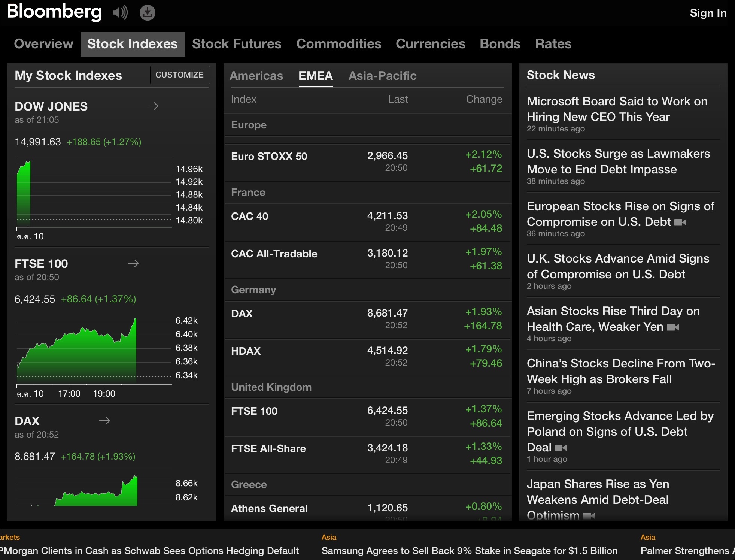This screenshot has height=560, width=735.
Task: Open European Stocks Rise headline
Action: tap(623, 218)
